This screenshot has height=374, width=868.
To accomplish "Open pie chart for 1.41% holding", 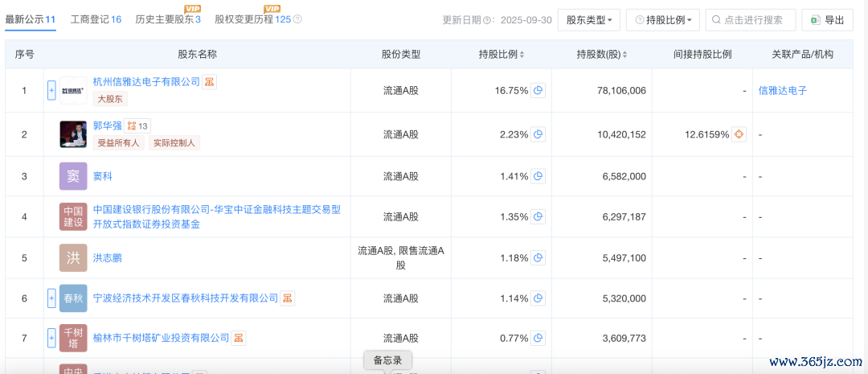I will pyautogui.click(x=538, y=176).
